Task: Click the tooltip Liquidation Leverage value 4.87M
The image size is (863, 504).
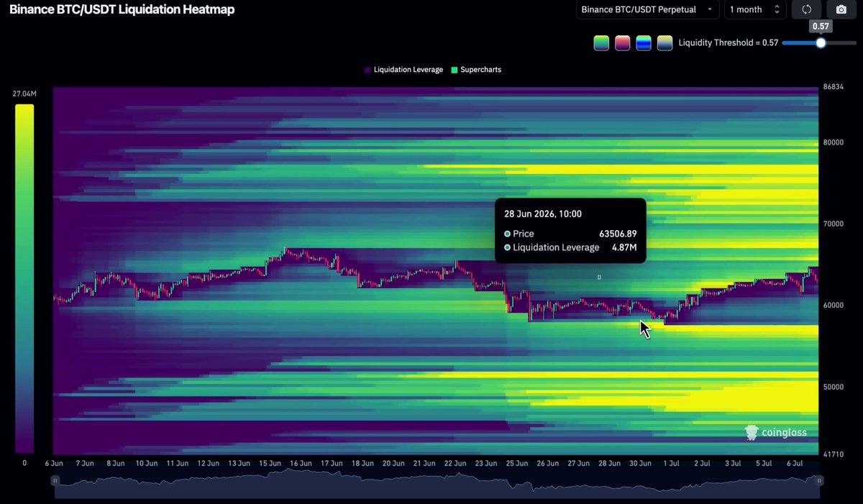Action: (624, 247)
